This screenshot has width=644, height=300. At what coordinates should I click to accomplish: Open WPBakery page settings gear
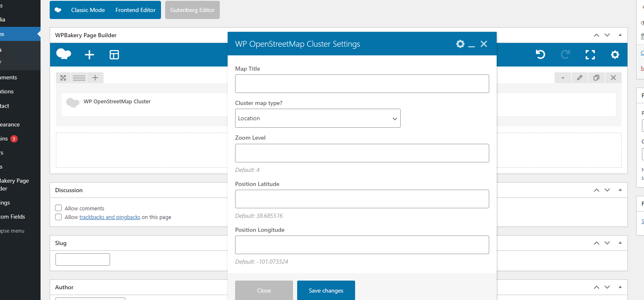click(x=615, y=55)
